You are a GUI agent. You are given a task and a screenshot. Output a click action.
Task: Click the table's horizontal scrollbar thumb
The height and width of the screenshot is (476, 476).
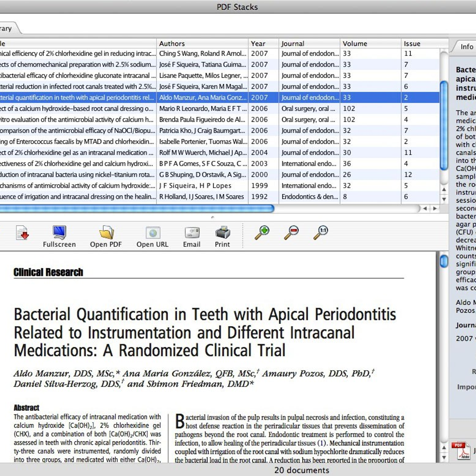(x=137, y=209)
